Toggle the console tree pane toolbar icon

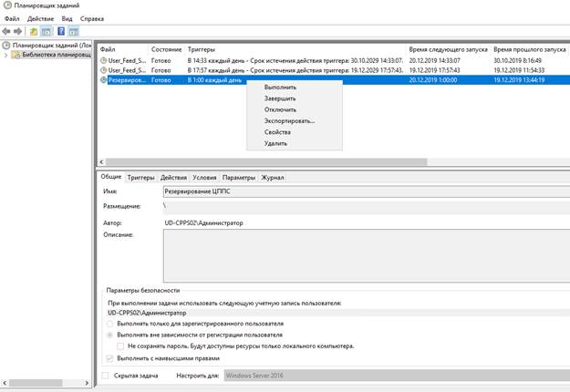tap(47, 32)
